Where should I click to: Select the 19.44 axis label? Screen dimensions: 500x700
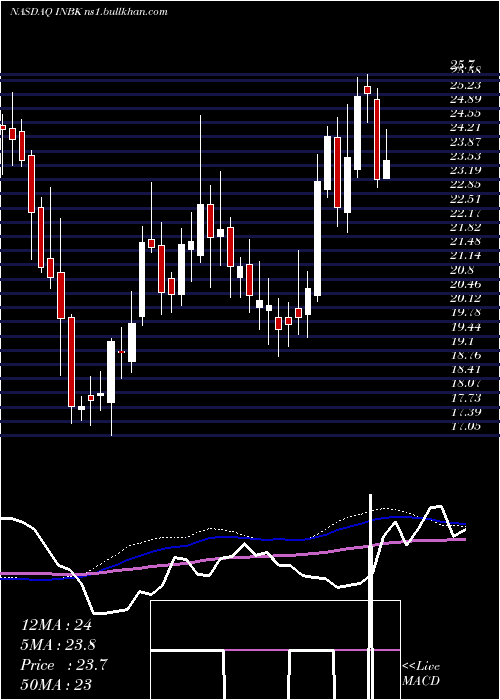[464, 328]
